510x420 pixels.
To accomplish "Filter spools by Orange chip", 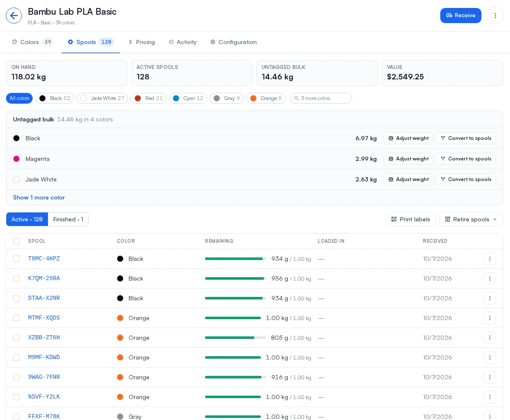I will [x=266, y=98].
